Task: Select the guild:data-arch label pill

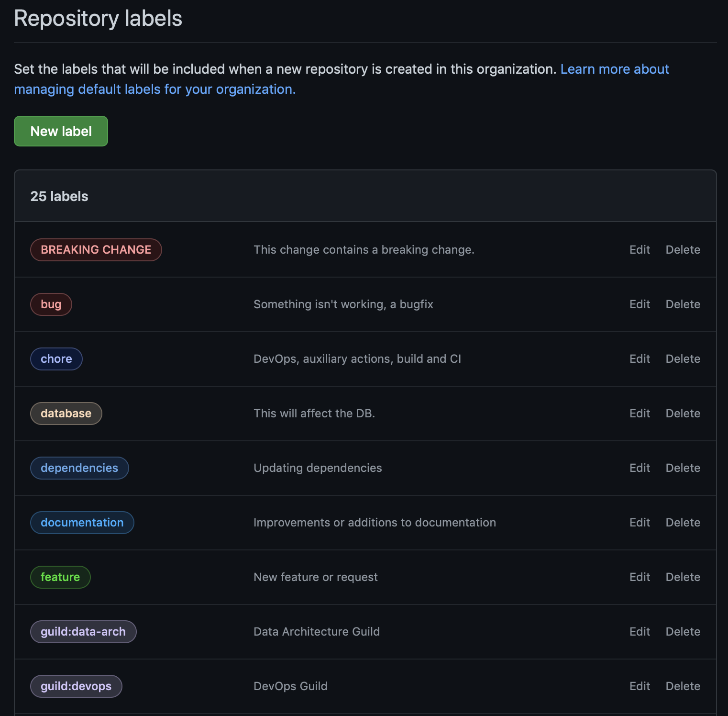Action: [x=83, y=632]
